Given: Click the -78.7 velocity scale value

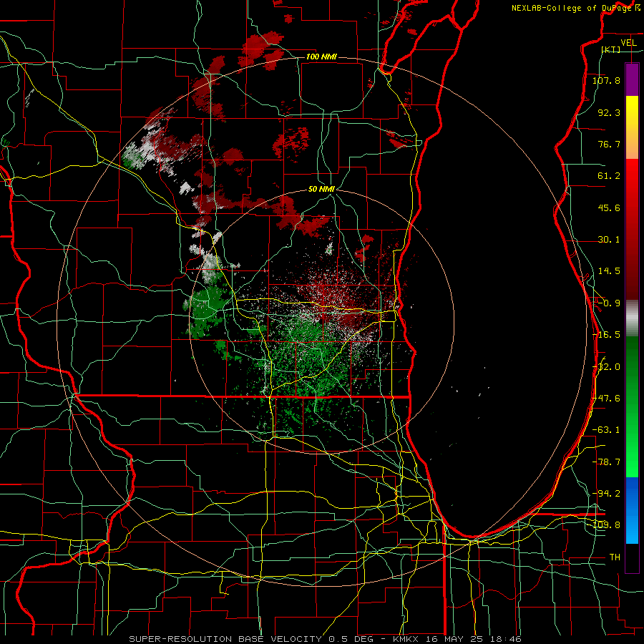Looking at the screenshot, I should [606, 462].
